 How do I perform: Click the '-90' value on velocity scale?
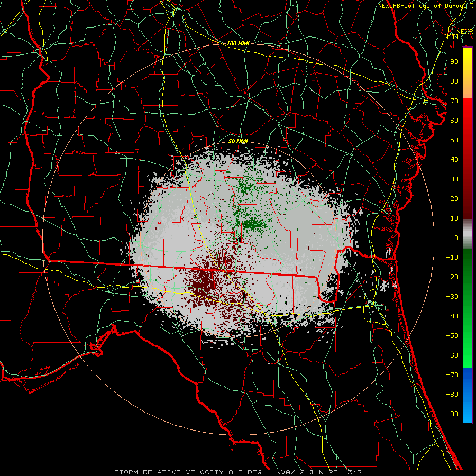[452, 414]
